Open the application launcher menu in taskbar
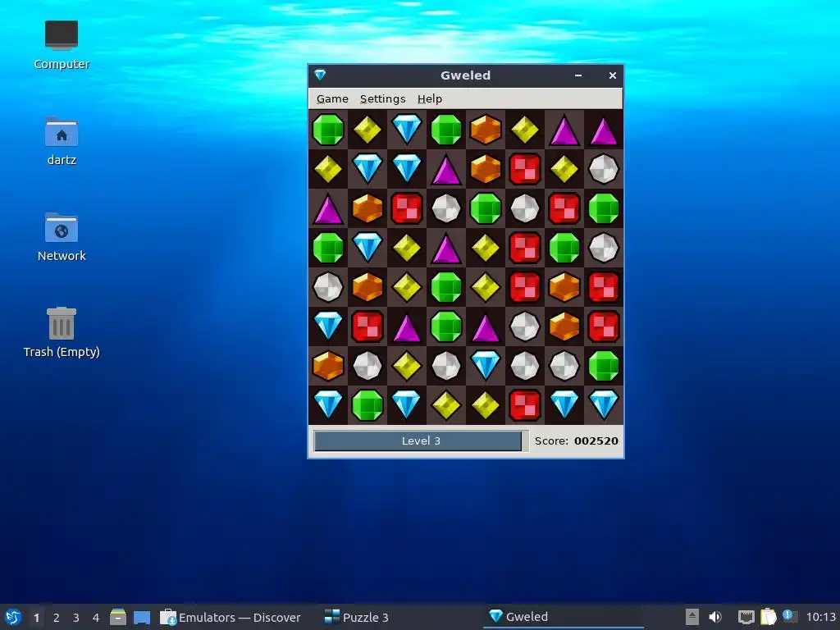This screenshot has height=630, width=840. point(13,617)
